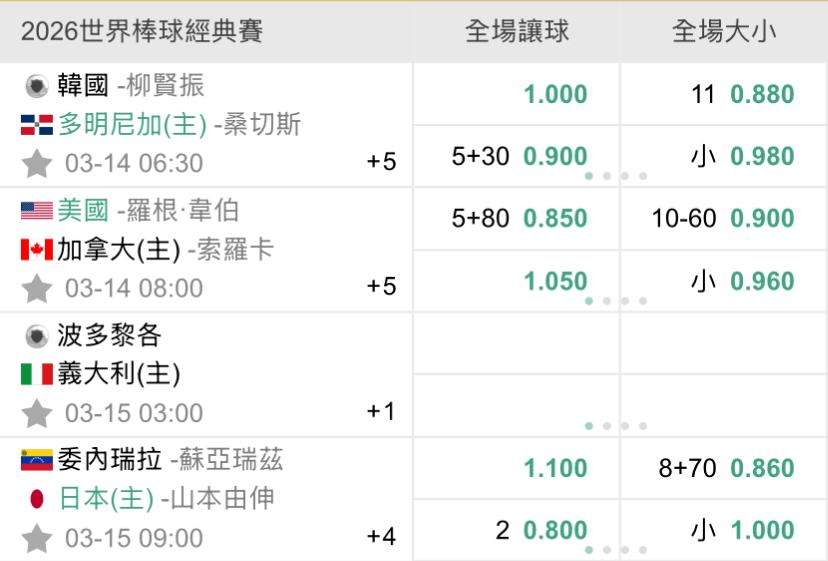Expand +1 more bets for Puerto Rico match

point(381,412)
